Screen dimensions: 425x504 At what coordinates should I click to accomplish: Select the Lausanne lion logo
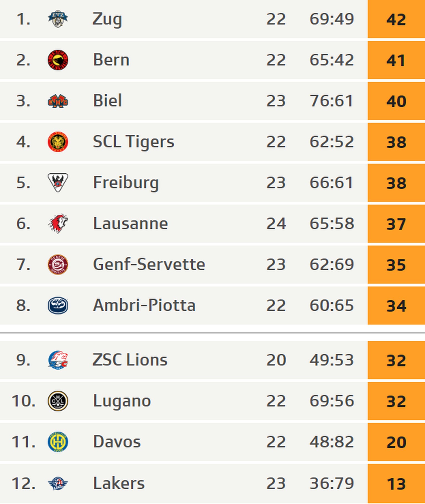58,224
